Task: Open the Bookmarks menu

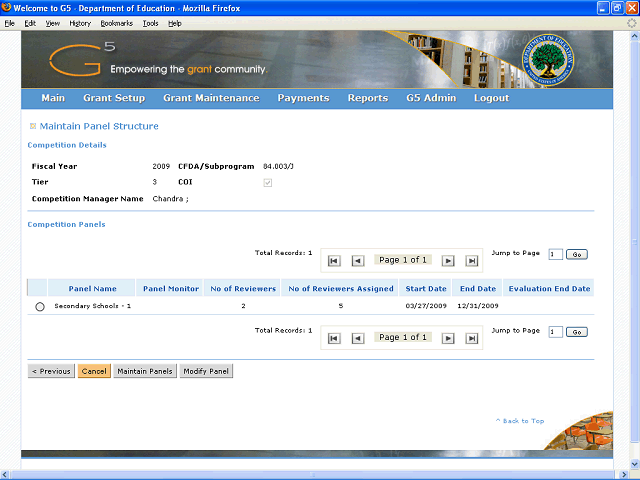Action: tap(116, 23)
